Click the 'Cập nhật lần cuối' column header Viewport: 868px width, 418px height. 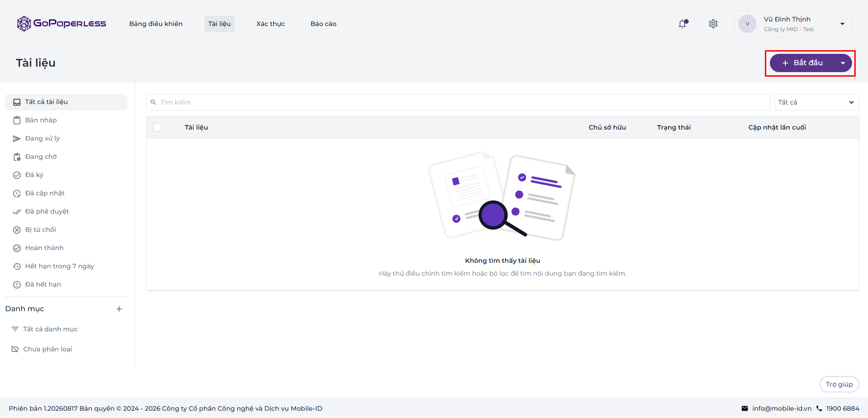(777, 127)
